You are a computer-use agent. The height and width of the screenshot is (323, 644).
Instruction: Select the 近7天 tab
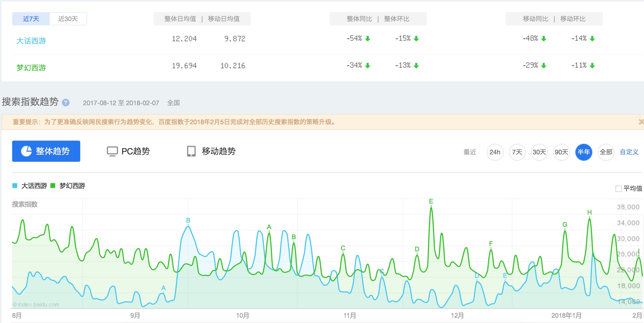31,19
